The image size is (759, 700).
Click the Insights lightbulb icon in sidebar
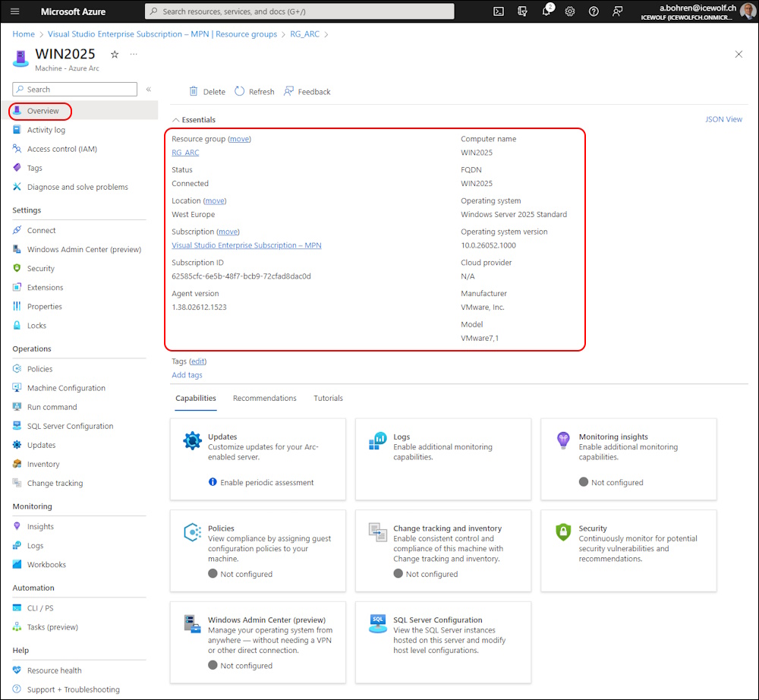17,526
